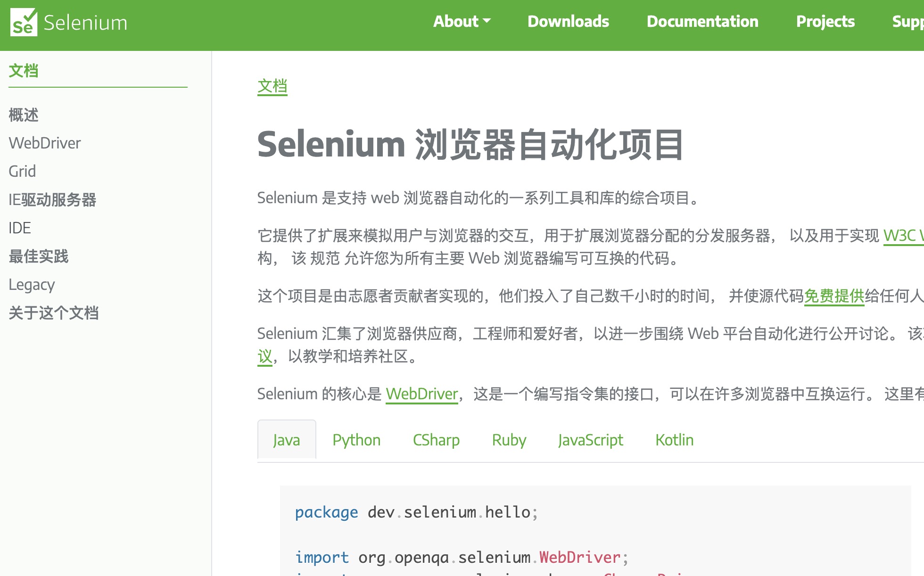924x576 pixels.
Task: Select WebDriver in the sidebar
Action: pyautogui.click(x=45, y=143)
